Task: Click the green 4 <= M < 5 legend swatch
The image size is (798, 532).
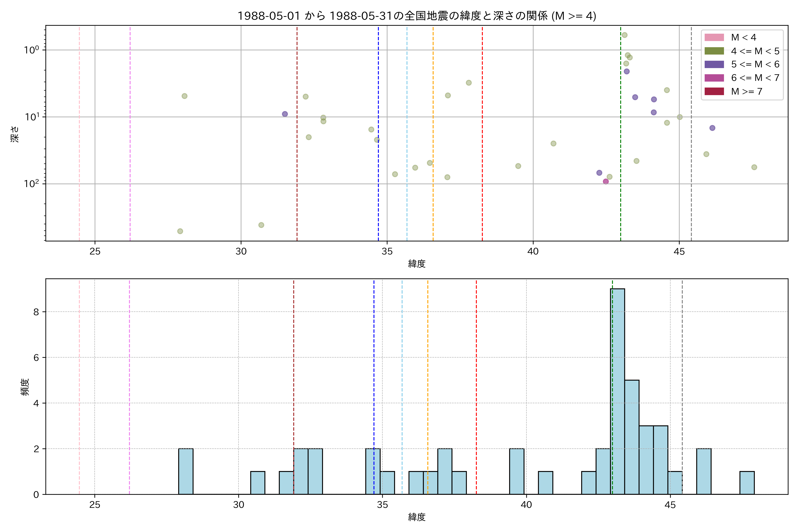Action: (x=714, y=51)
